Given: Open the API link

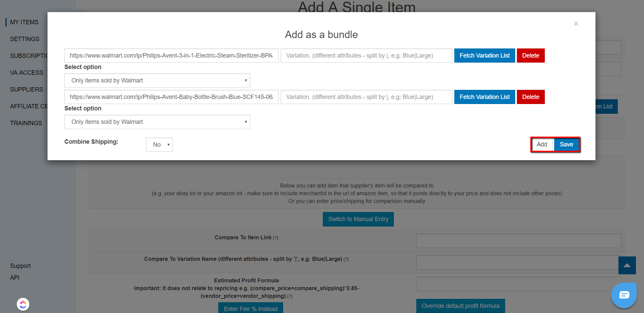Looking at the screenshot, I should click(15, 278).
